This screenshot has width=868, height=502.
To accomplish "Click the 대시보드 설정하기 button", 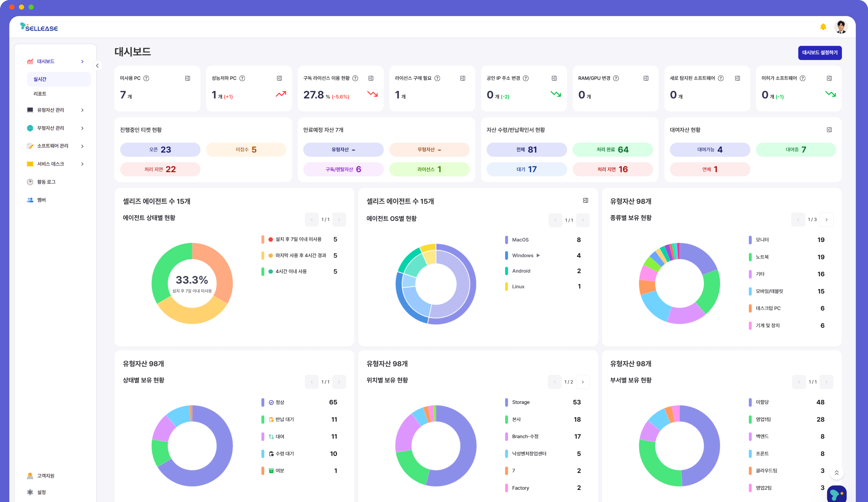I will (x=820, y=53).
